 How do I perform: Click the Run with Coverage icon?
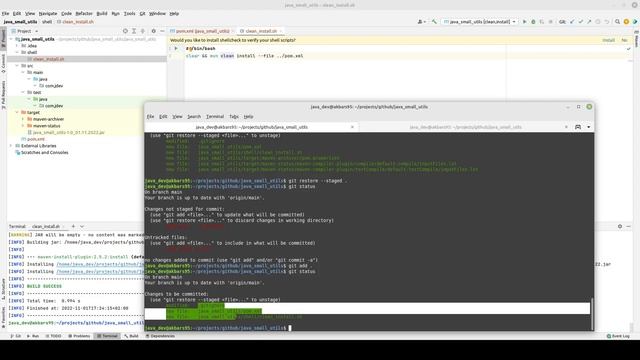542,22
